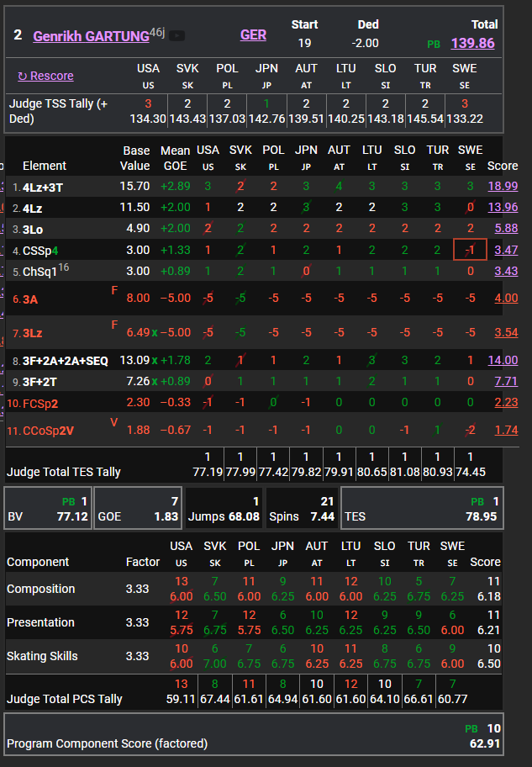The height and width of the screenshot is (767, 532).
Task: Open the 3Lo score 5.88 link
Action: pyautogui.click(x=506, y=228)
